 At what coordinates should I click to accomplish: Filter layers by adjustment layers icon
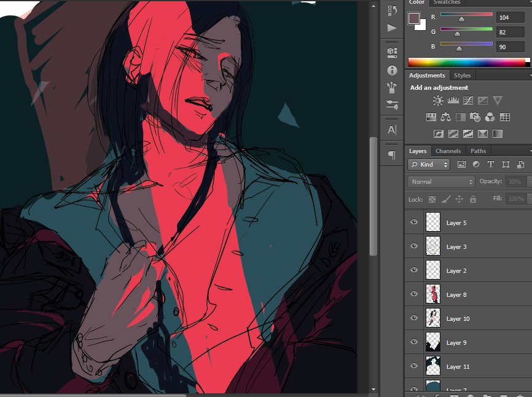tap(476, 165)
